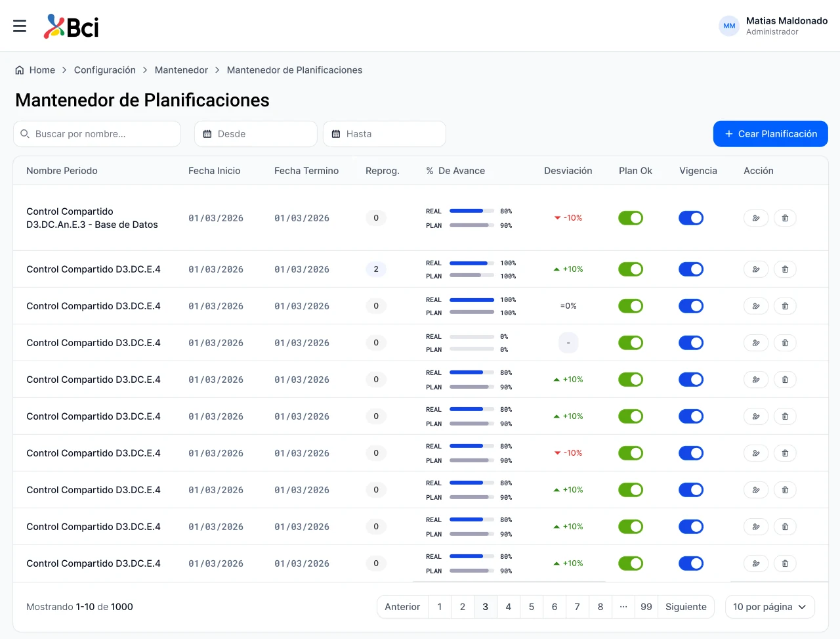The image size is (840, 639).
Task: Click the Fecha Termino column header
Action: pyautogui.click(x=306, y=171)
